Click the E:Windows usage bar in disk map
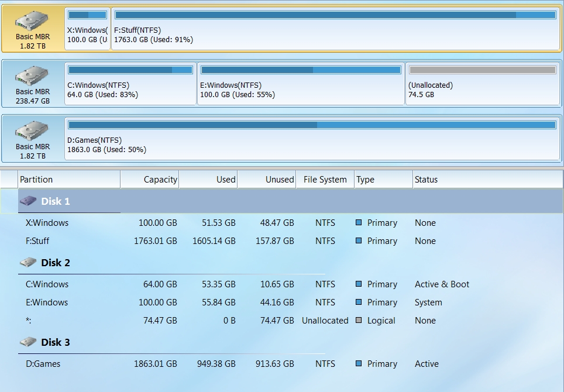Image resolution: width=564 pixels, height=392 pixels. [301, 70]
